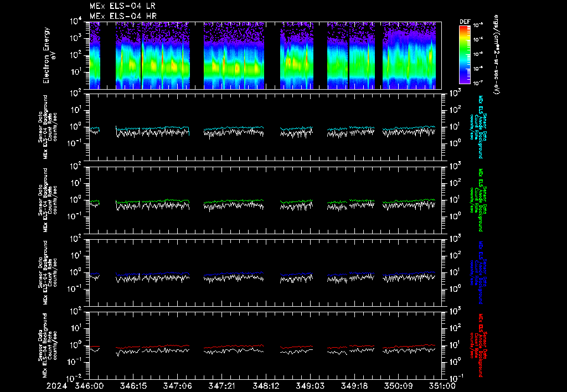Select the "ergs/(cm**2-sr-sec-eV)" units label

(x=497, y=55)
